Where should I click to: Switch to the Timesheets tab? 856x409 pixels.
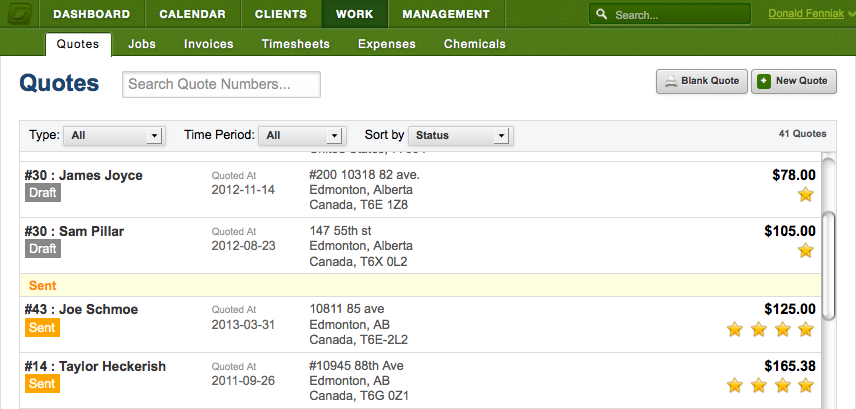point(295,44)
